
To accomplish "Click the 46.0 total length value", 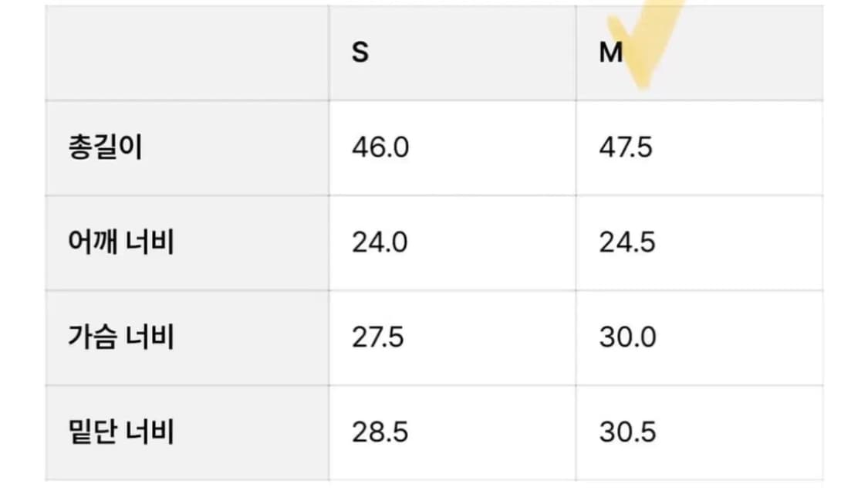I will pos(380,147).
